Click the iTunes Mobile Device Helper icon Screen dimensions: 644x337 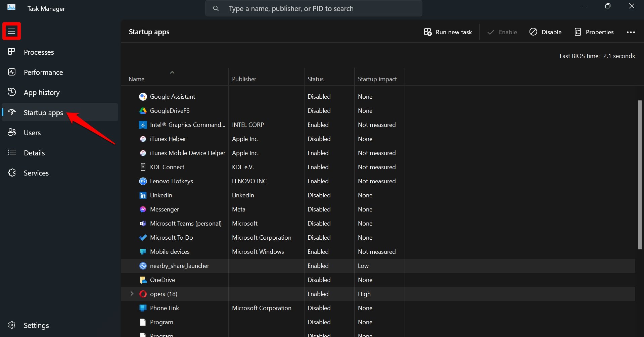click(x=143, y=153)
